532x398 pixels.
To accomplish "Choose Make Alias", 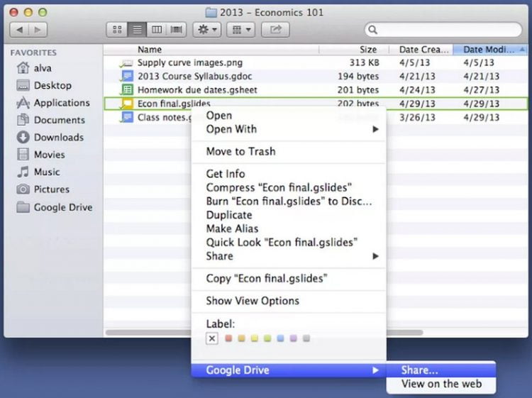I will [x=289, y=228].
